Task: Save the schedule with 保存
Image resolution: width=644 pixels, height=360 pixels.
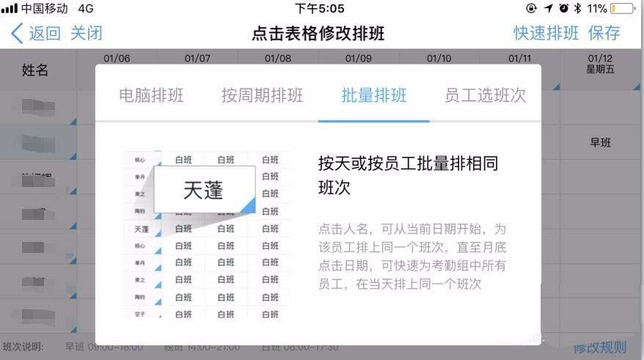Action: pyautogui.click(x=604, y=33)
